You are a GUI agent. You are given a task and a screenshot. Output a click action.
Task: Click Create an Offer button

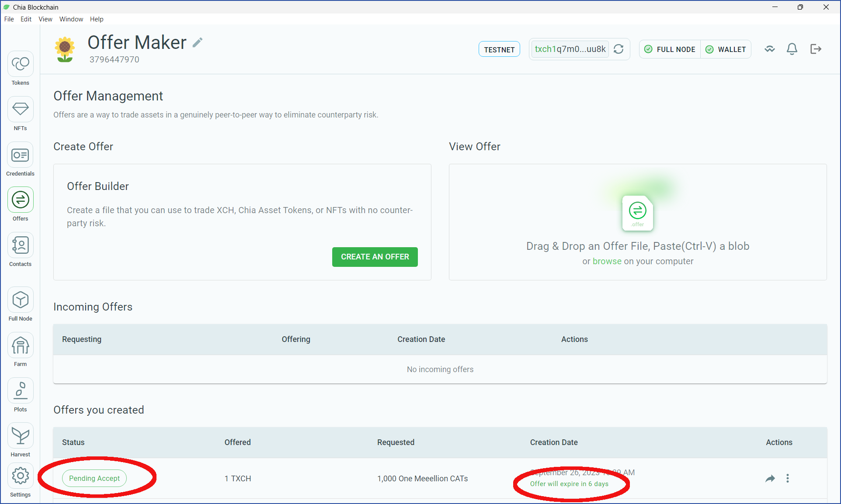(375, 257)
